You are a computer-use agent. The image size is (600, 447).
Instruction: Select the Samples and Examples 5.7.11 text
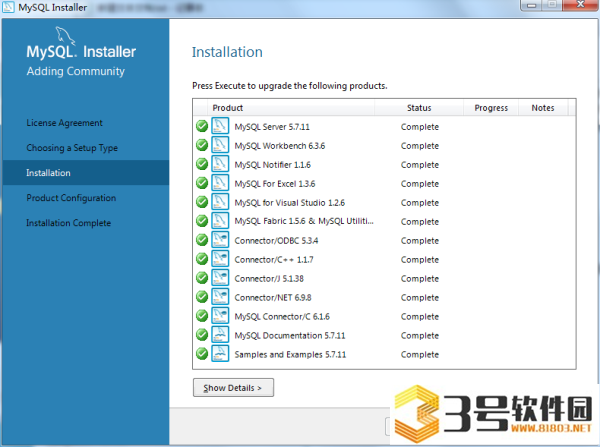pyautogui.click(x=290, y=355)
